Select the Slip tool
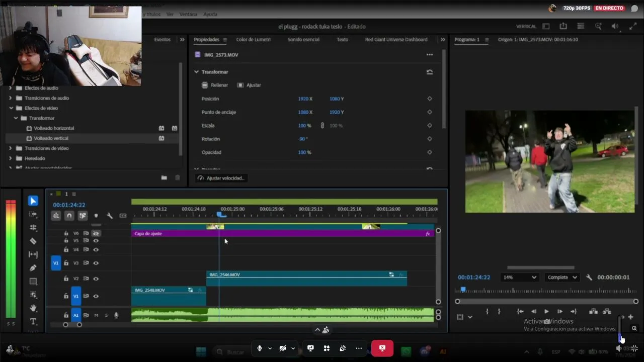The image size is (644, 362). click(x=33, y=254)
